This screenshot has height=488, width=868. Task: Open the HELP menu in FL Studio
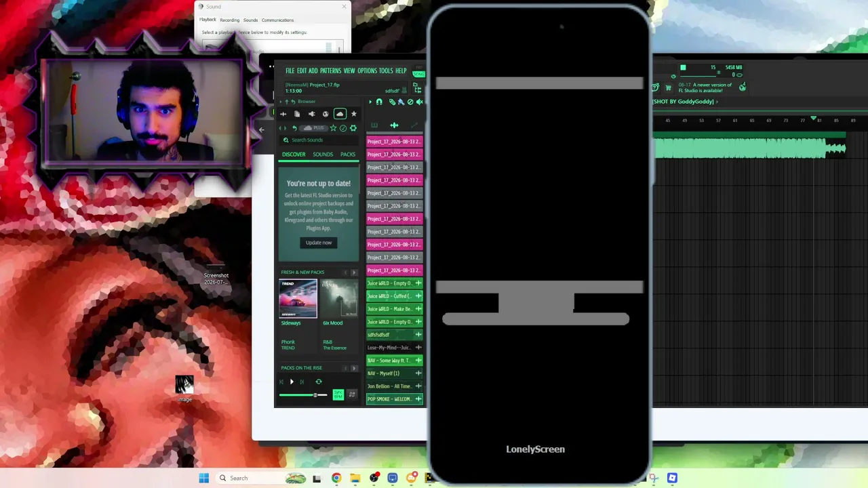point(401,71)
